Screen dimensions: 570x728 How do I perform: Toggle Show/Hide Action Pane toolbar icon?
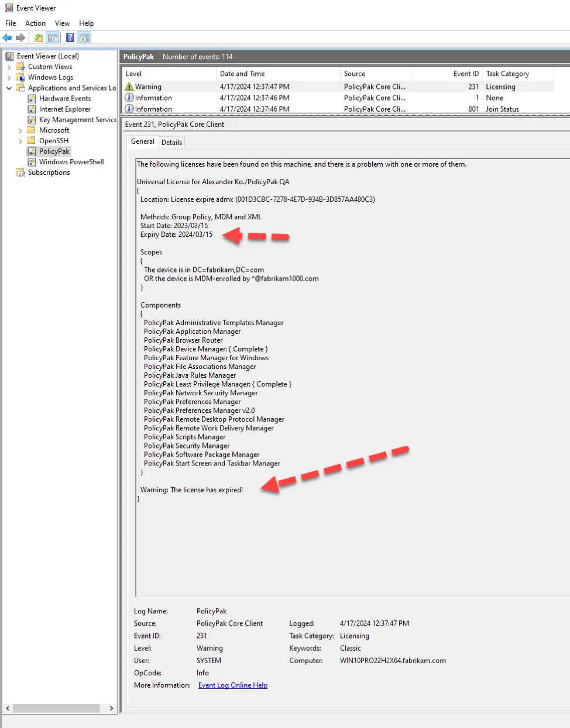(84, 38)
